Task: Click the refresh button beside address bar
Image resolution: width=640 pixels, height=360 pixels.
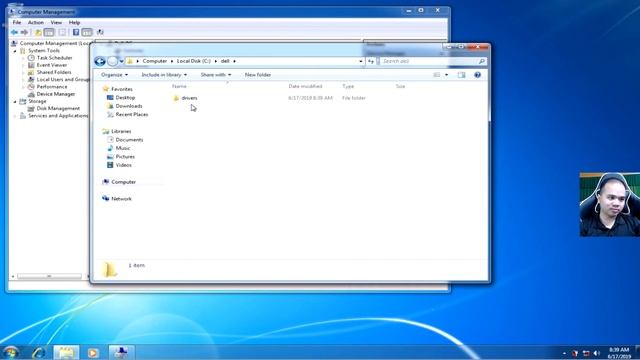Action: (x=371, y=61)
